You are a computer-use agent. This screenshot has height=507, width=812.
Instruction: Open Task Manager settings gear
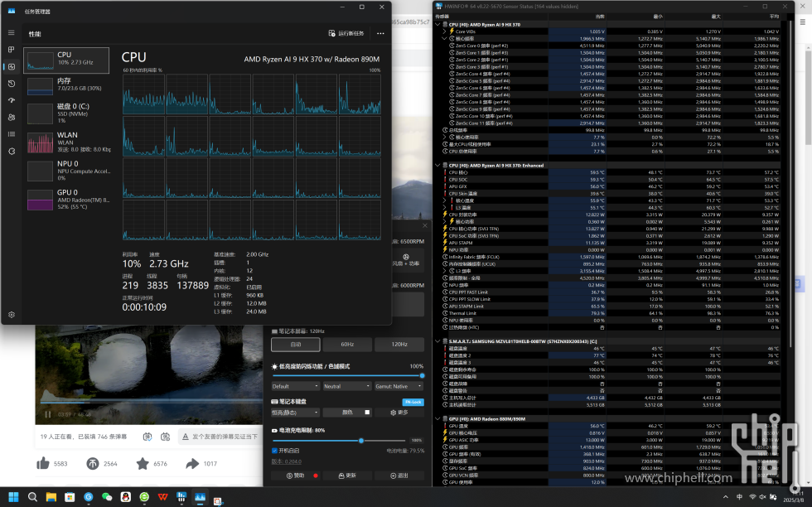click(x=12, y=314)
